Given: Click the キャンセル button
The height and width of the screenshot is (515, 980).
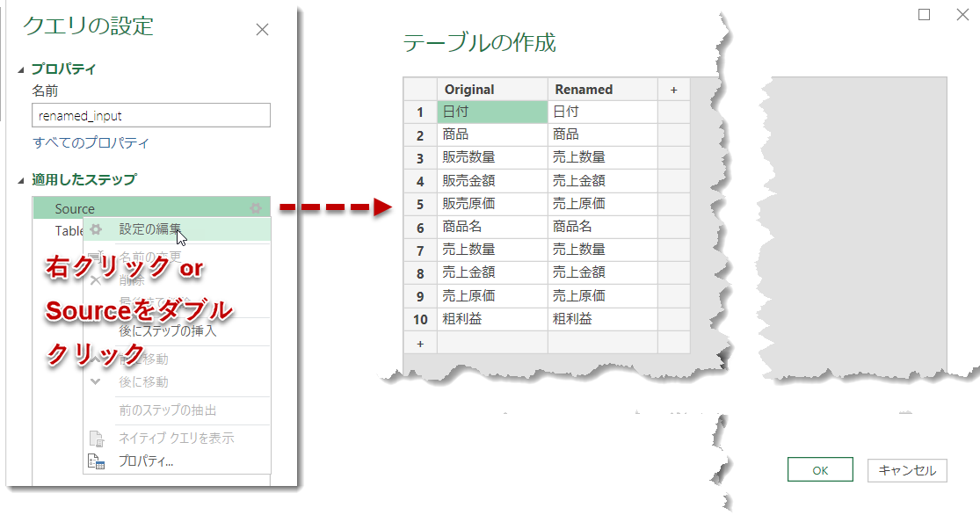Looking at the screenshot, I should click(x=907, y=470).
